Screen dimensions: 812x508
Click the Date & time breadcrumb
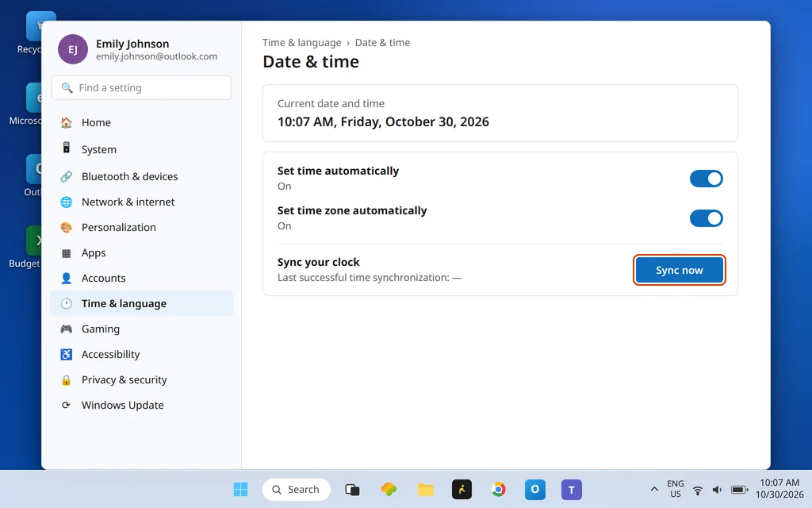[382, 43]
